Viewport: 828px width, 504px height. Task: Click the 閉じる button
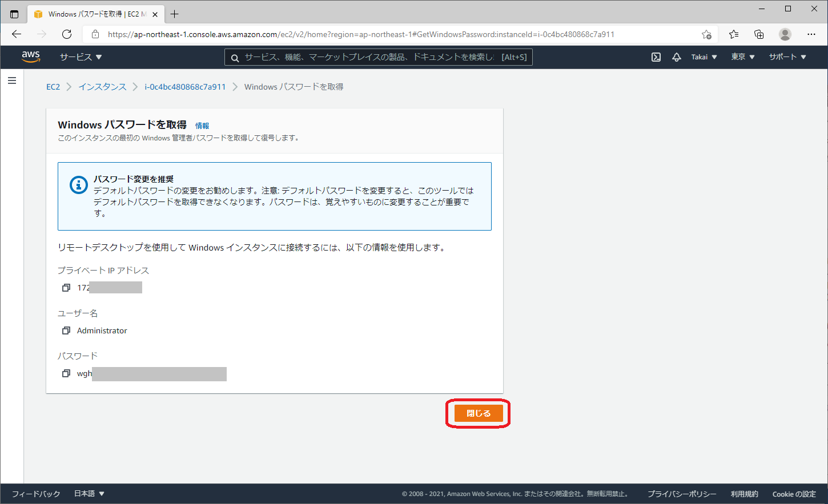(477, 413)
